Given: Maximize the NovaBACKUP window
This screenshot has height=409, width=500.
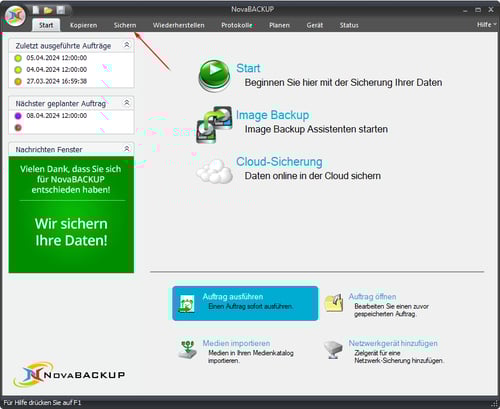Looking at the screenshot, I should click(x=478, y=10).
